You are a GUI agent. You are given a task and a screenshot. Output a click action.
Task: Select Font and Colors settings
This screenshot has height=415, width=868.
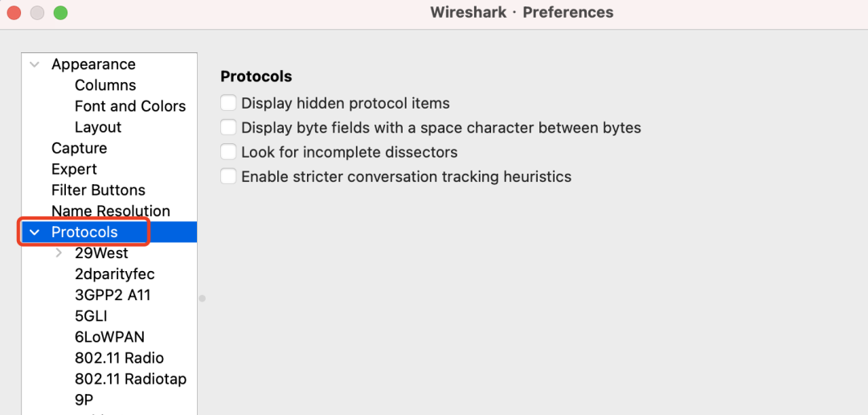(x=130, y=106)
